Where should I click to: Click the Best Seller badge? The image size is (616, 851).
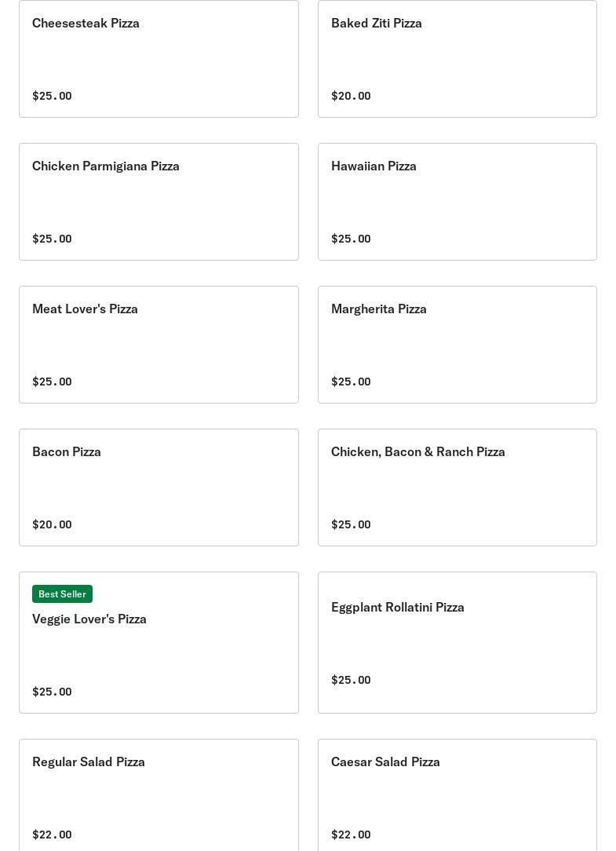point(62,594)
